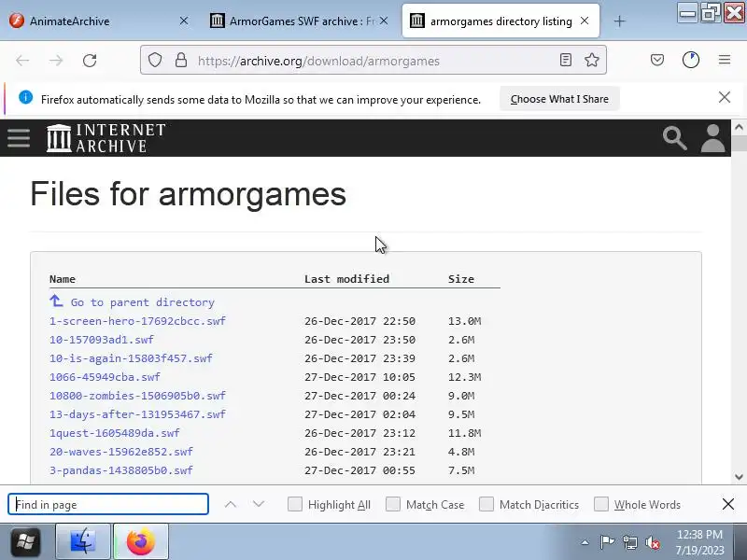Open the Firefox application menu
Image resolution: width=747 pixels, height=560 pixels.
point(725,60)
